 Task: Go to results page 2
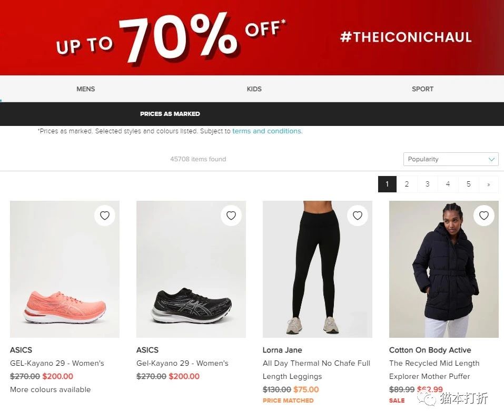pyautogui.click(x=407, y=184)
